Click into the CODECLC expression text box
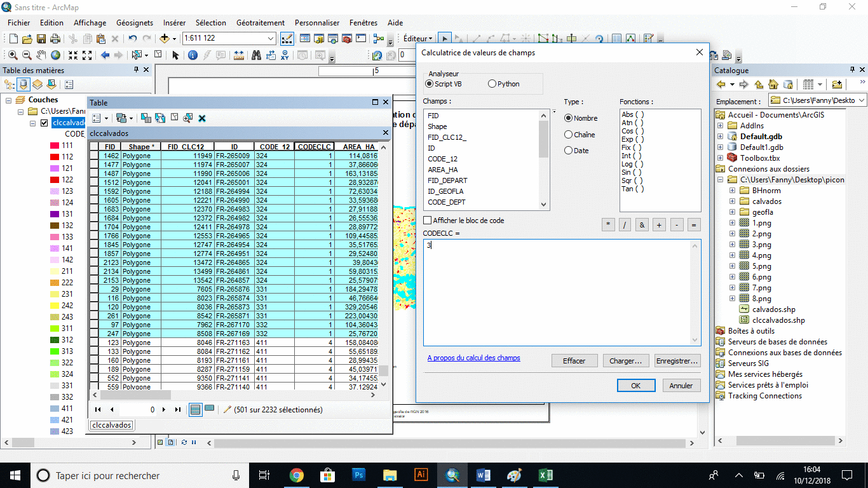Viewport: 868px width, 488px height. 562,292
